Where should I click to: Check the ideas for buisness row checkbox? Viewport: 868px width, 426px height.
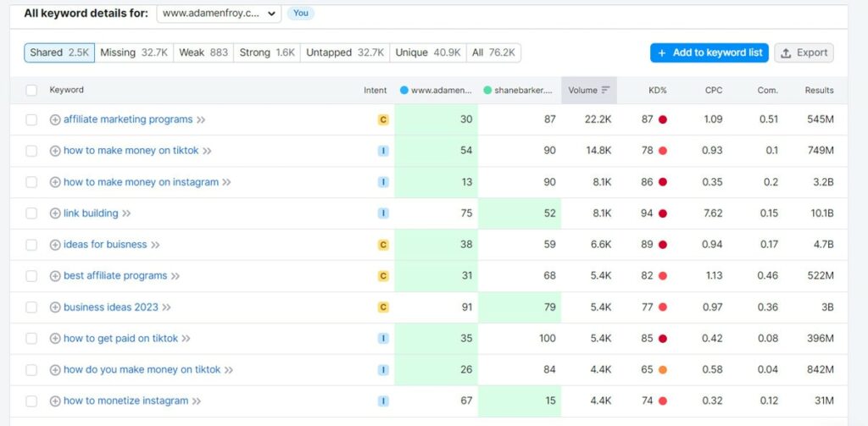[x=31, y=245]
